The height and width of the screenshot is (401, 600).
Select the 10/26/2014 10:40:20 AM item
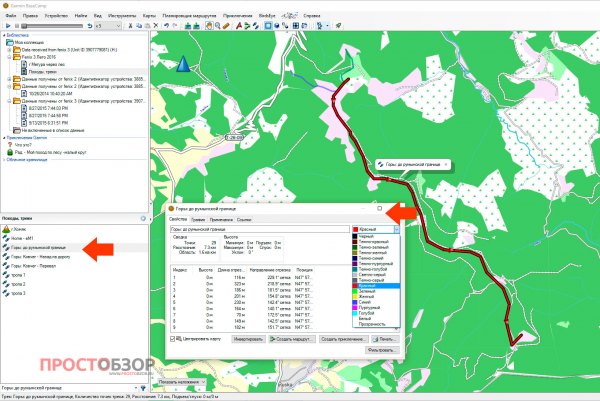click(47, 94)
